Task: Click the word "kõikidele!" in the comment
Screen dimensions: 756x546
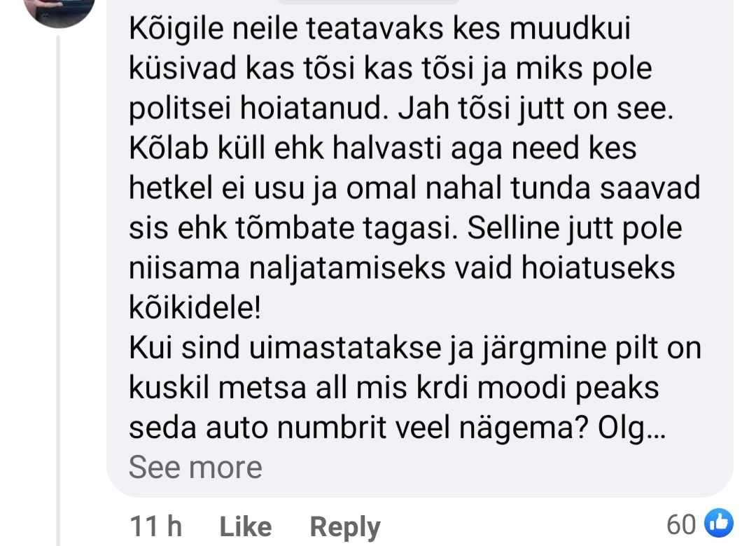Action: click(195, 307)
